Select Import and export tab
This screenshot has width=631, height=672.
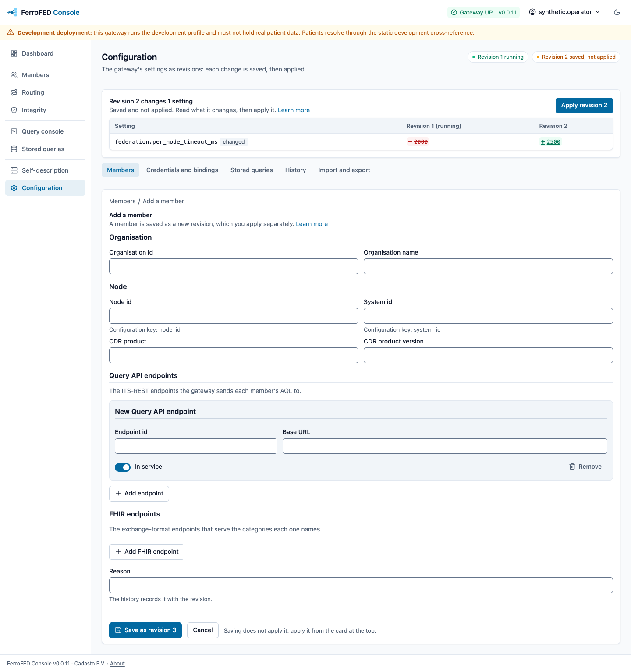coord(344,170)
